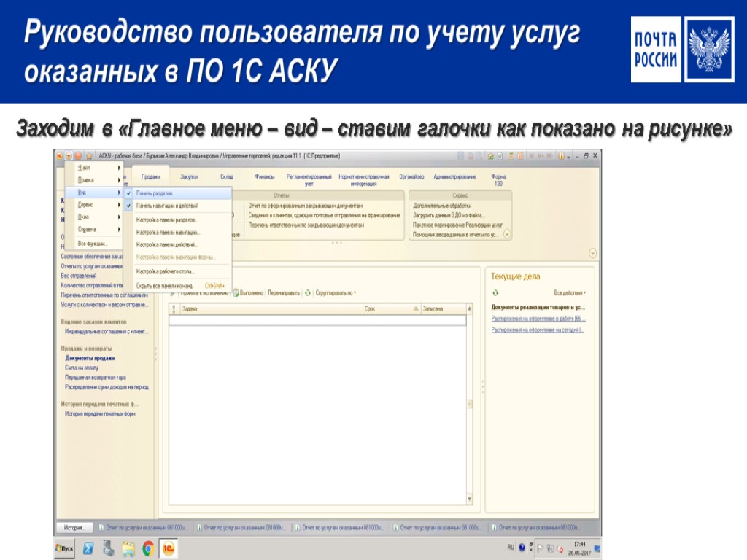Image resolution: width=747 pixels, height=560 pixels.
Task: Click the task list scroll-down arrow
Action: pyautogui.click(x=469, y=499)
